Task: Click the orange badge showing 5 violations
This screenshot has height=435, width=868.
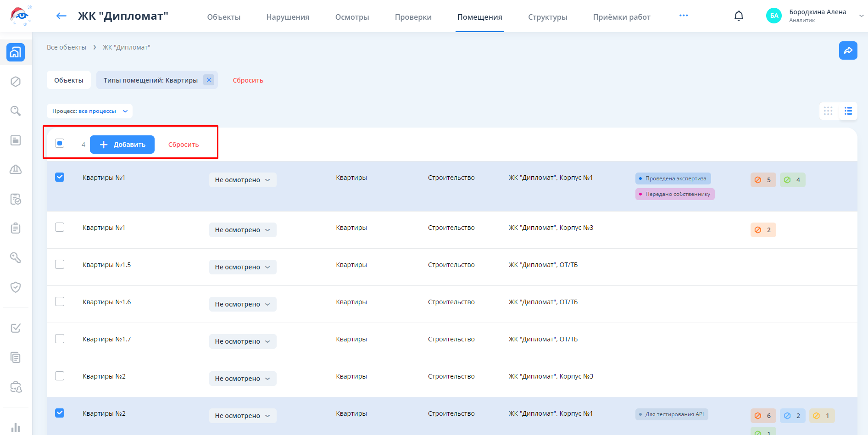Action: [x=763, y=180]
